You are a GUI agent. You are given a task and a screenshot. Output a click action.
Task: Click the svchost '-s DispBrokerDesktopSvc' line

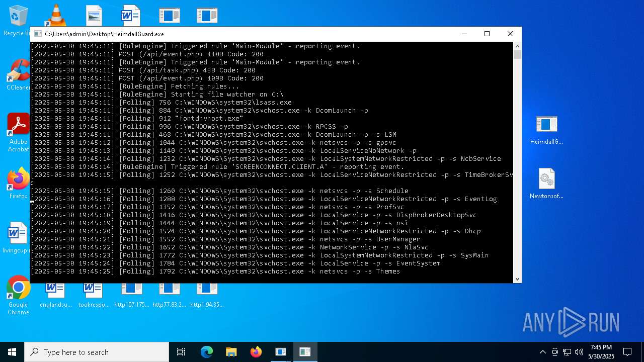click(254, 215)
